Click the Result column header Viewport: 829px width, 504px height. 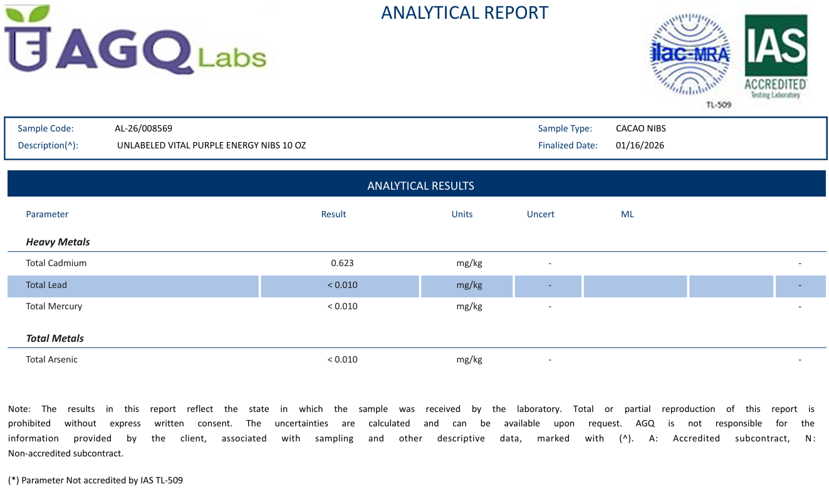(333, 214)
